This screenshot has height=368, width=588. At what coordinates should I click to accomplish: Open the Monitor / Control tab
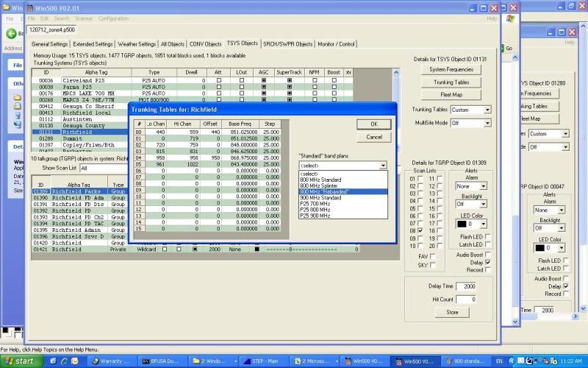click(x=336, y=44)
